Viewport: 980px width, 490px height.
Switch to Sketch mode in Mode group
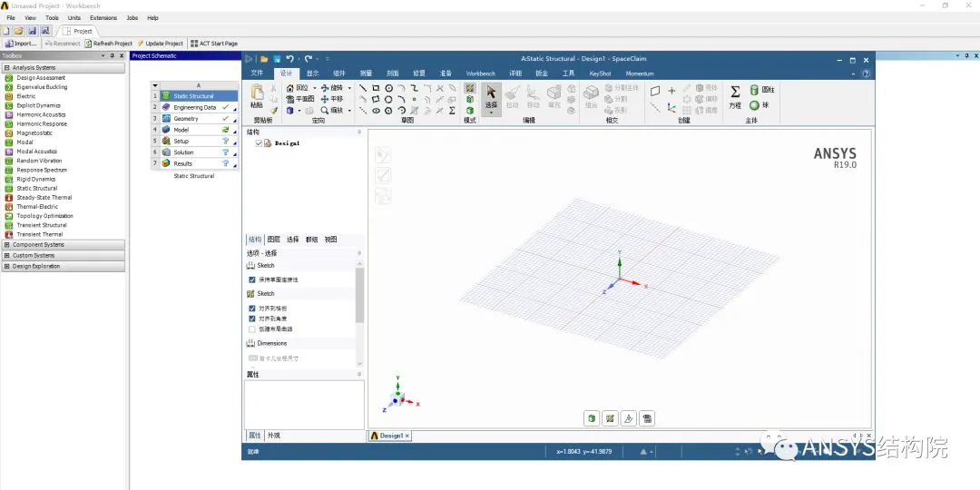click(x=470, y=88)
